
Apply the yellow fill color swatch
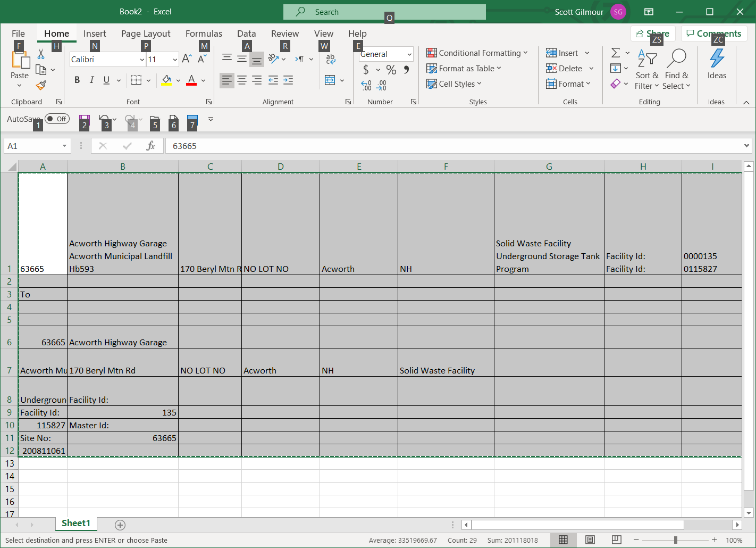[166, 80]
